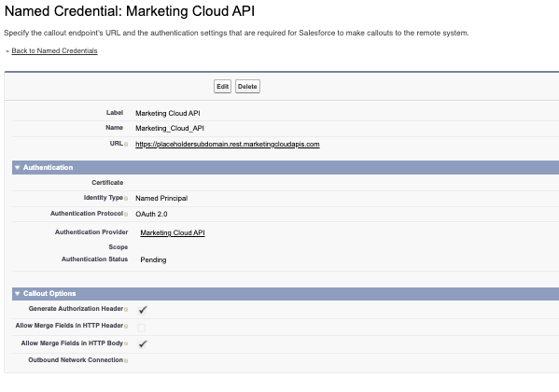The height and width of the screenshot is (392, 559).
Task: Toggle Generate Authorization Header checkbox
Action: pyautogui.click(x=142, y=310)
